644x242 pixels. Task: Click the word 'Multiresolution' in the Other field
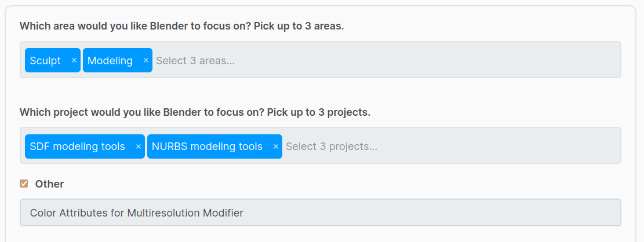pyautogui.click(x=163, y=212)
